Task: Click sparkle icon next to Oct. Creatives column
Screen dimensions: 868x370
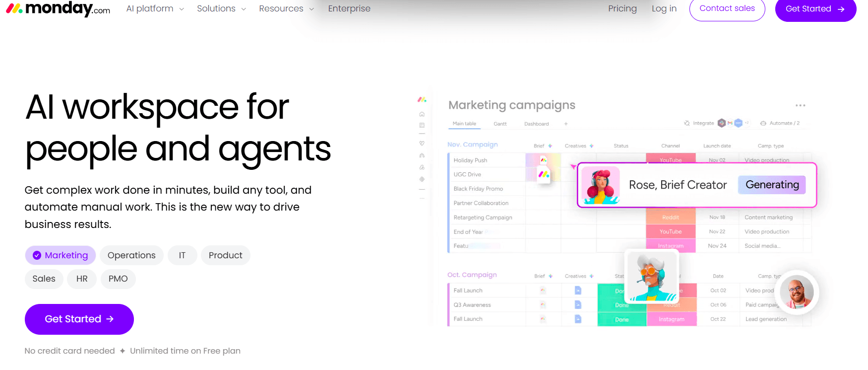Action: [x=591, y=276]
